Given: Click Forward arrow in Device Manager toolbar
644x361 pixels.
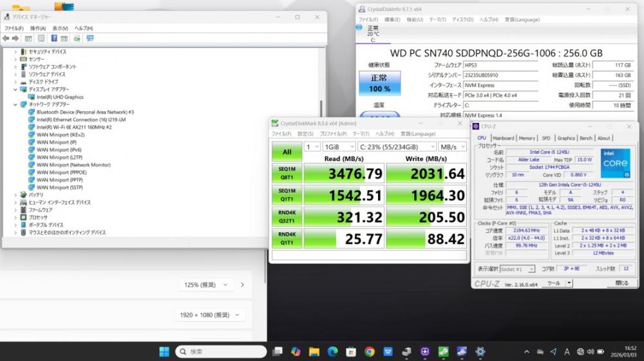Looking at the screenshot, I should point(15,38).
